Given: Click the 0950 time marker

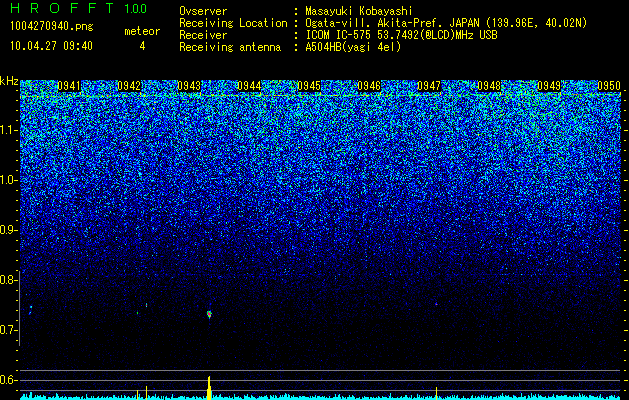Looking at the screenshot, I should click(609, 86).
